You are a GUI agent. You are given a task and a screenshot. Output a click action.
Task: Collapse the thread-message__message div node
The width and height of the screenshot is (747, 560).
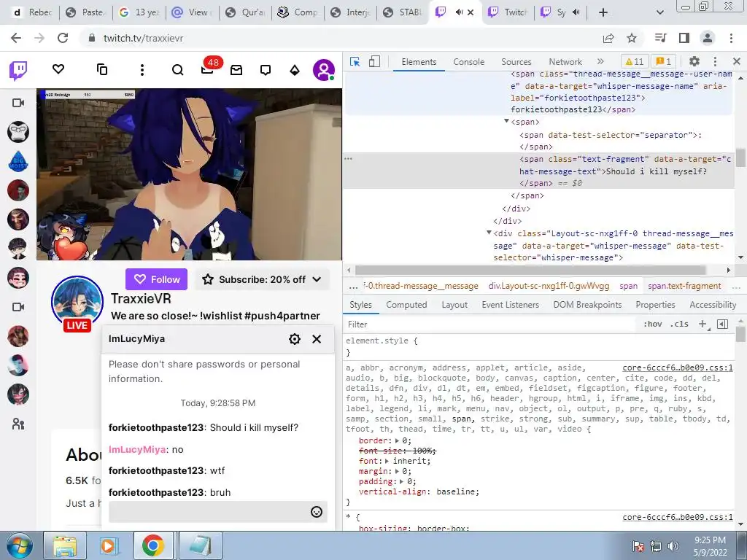489,233
